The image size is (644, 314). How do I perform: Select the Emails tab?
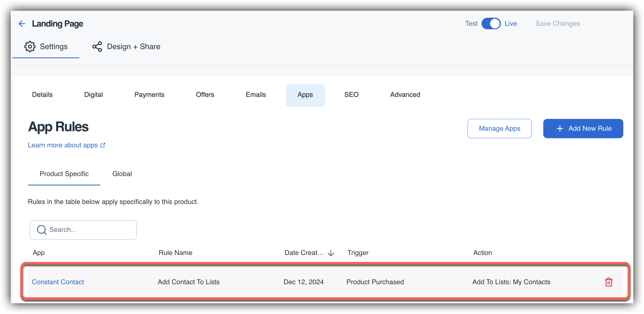tap(256, 95)
